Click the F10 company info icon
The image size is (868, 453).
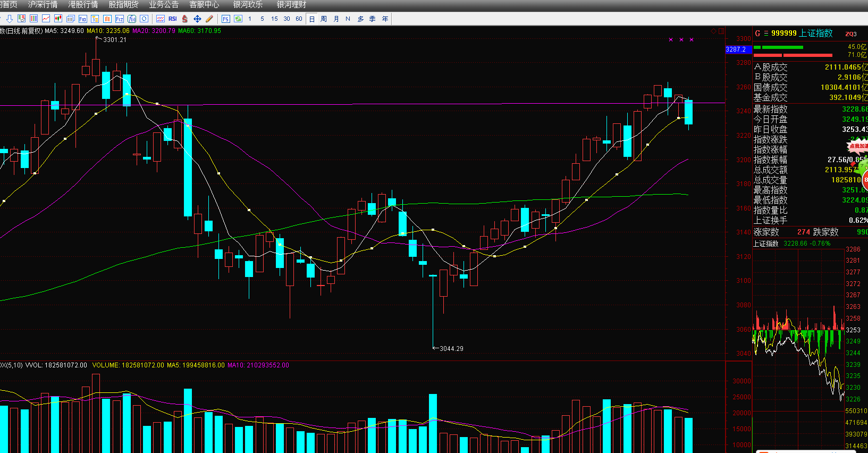click(83, 19)
